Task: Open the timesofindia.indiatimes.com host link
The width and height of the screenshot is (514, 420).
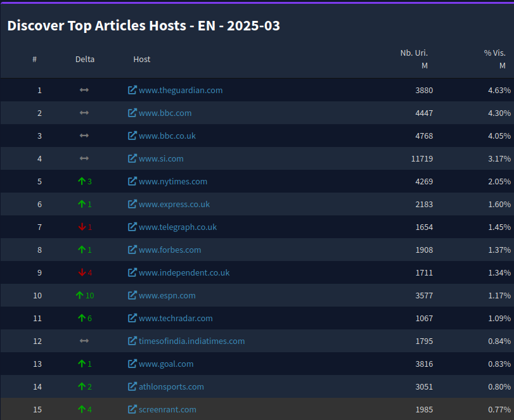Action: click(x=192, y=341)
